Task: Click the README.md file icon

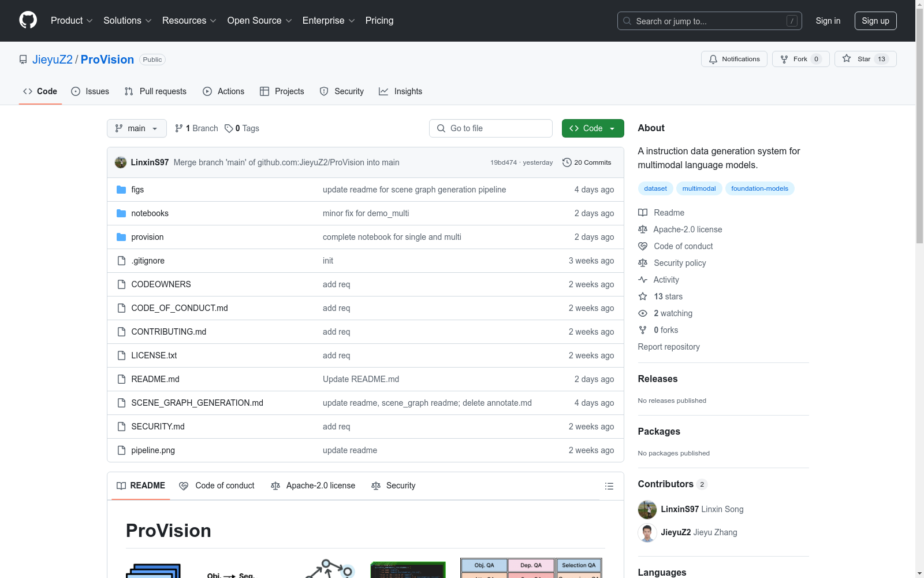Action: point(121,379)
